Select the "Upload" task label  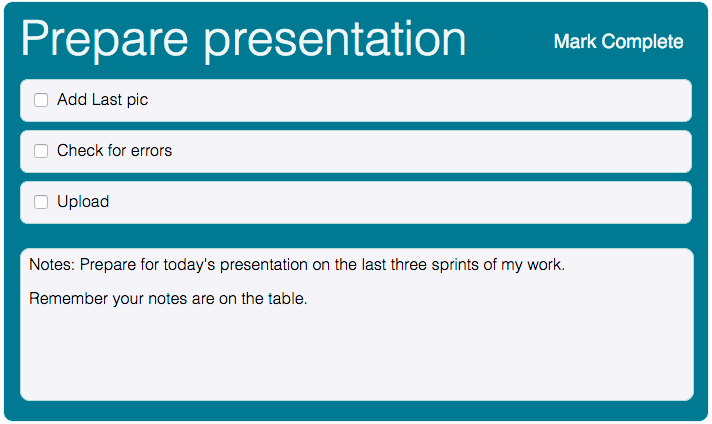(x=83, y=202)
